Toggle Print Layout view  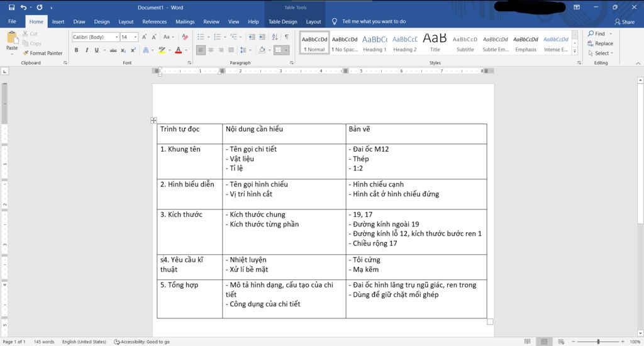544,342
